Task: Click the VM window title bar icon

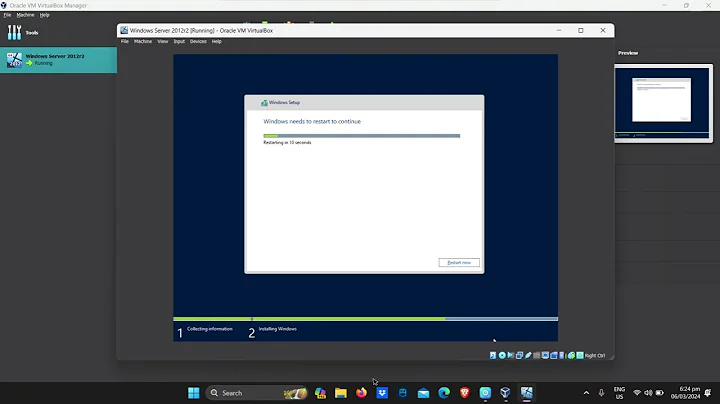Action: [x=124, y=30]
